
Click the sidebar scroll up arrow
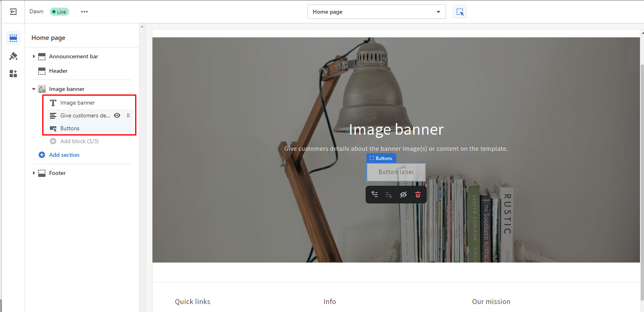[142, 27]
